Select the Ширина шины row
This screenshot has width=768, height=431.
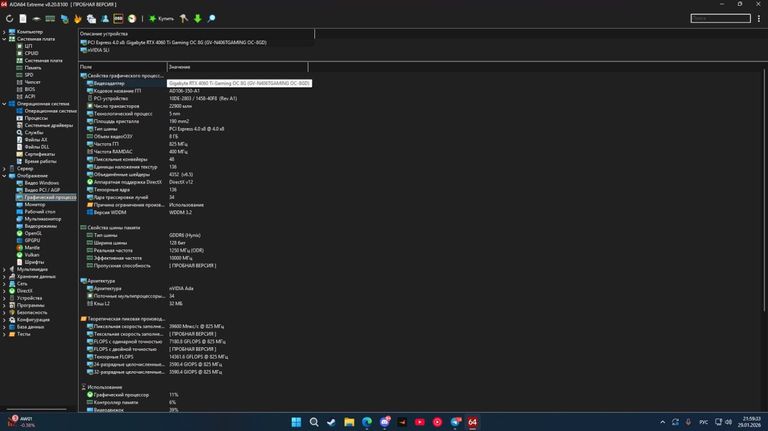pos(110,243)
